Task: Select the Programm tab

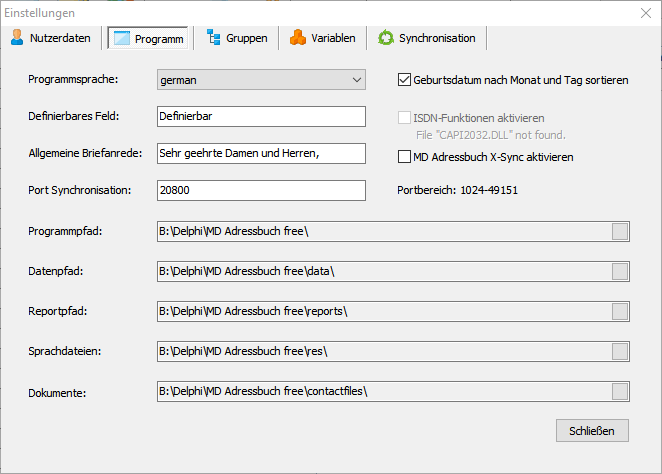Action: 148,38
